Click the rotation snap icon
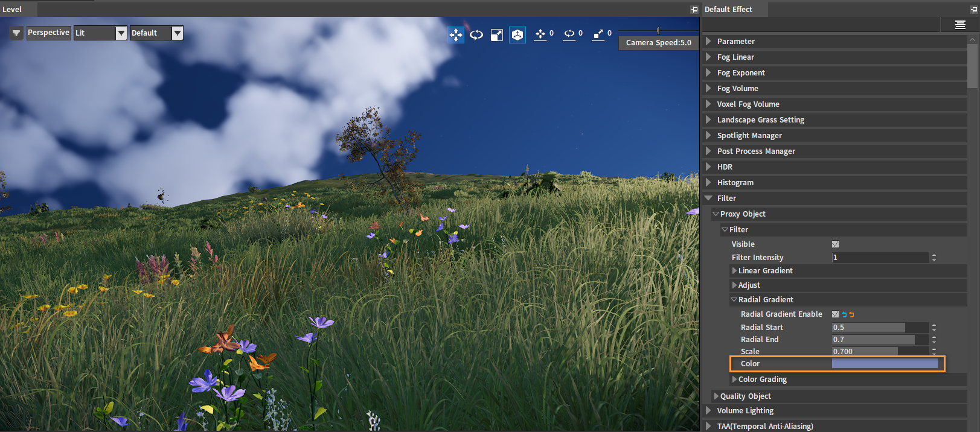980x432 pixels. coord(569,34)
